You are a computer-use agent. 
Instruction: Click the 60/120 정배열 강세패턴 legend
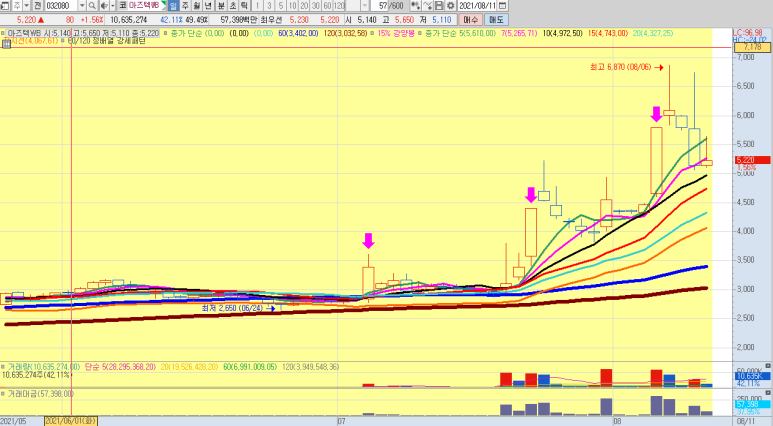pyautogui.click(x=106, y=41)
